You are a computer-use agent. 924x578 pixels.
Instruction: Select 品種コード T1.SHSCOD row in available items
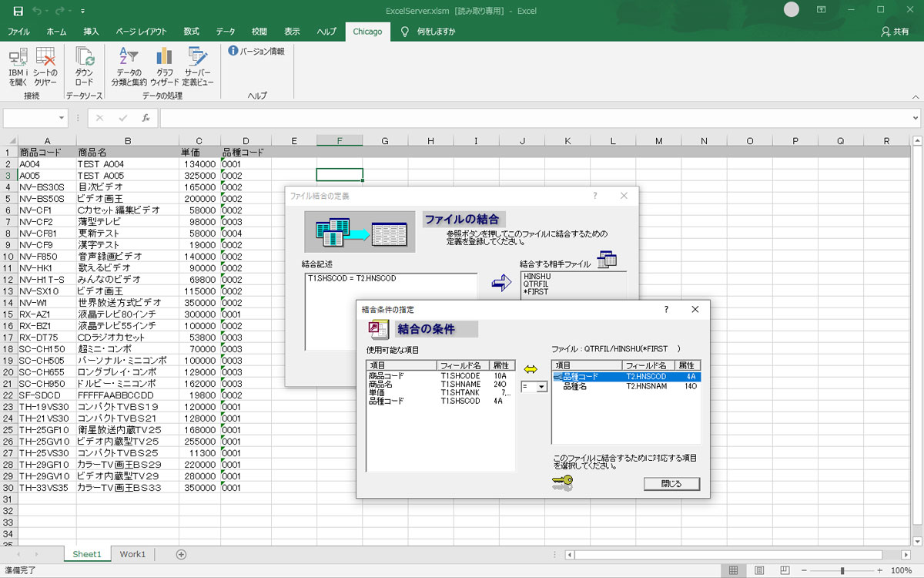(x=440, y=402)
